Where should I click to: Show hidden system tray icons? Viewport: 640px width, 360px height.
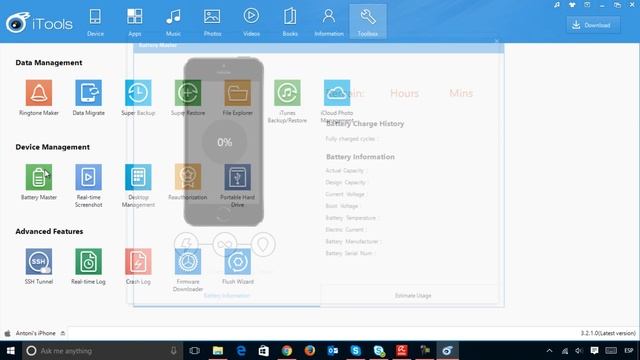[549, 351]
